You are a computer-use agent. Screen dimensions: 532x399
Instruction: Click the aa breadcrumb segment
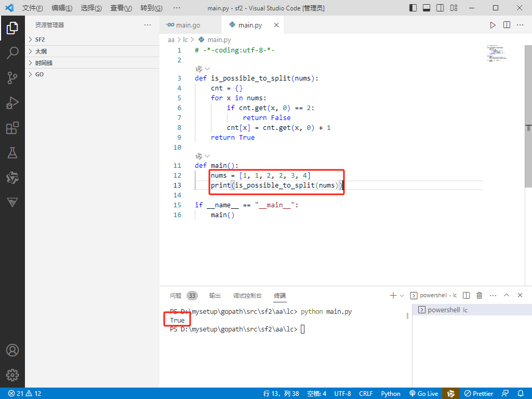pos(171,39)
